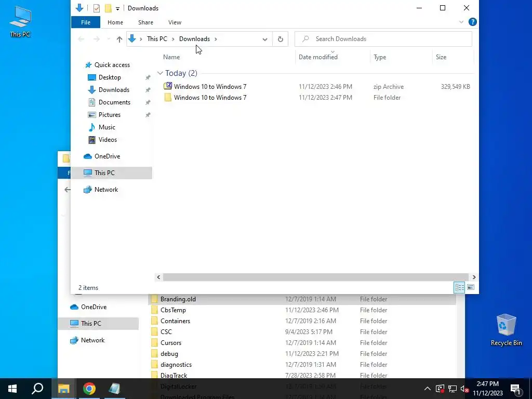The height and width of the screenshot is (399, 532).
Task: Open the chevron after Downloads breadcrumb
Action: tap(216, 39)
